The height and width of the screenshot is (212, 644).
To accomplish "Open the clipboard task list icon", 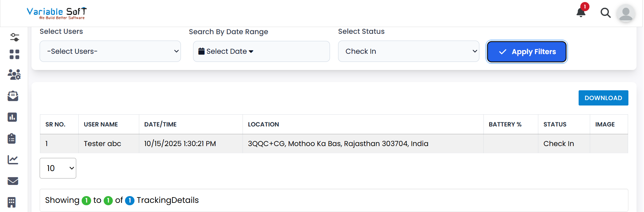I will 12,139.
